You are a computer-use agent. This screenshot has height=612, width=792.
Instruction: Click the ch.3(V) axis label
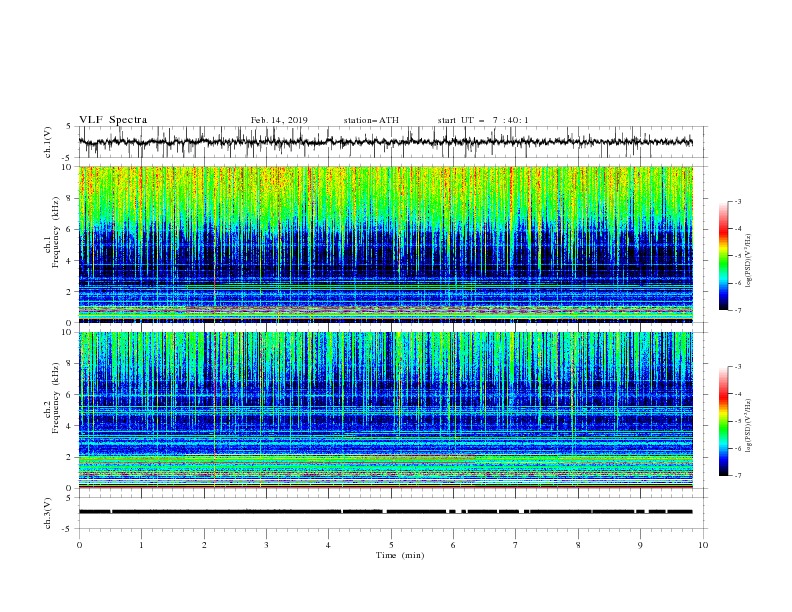48,513
